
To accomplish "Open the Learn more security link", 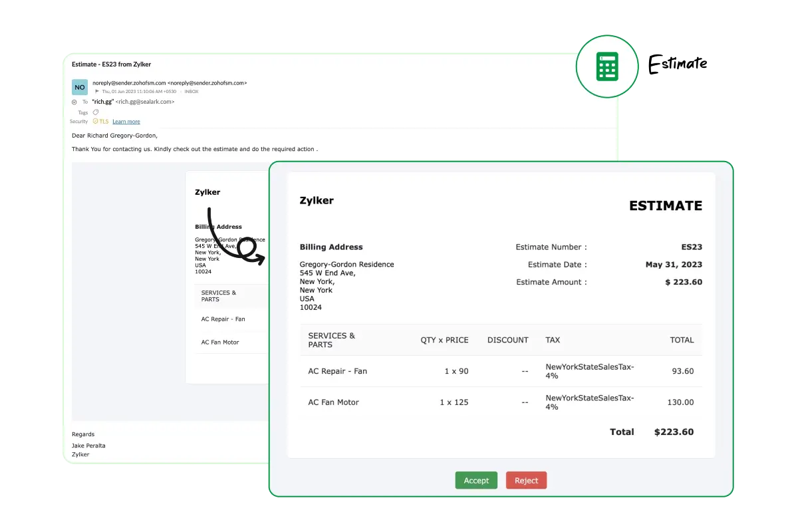I will pos(126,122).
